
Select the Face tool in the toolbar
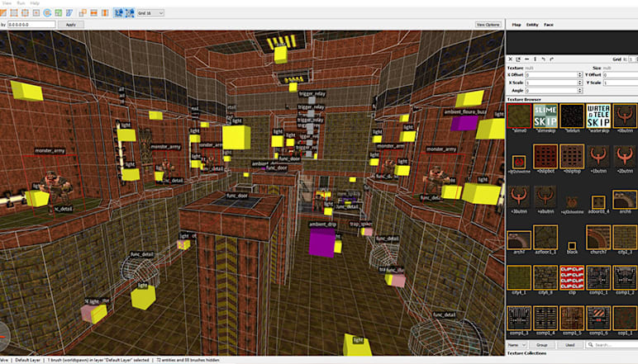pyautogui.click(x=36, y=13)
